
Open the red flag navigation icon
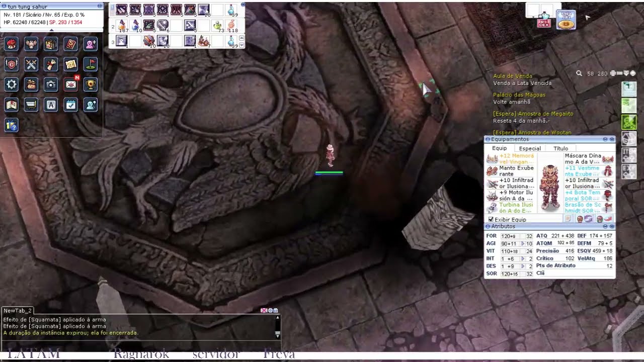[91, 64]
